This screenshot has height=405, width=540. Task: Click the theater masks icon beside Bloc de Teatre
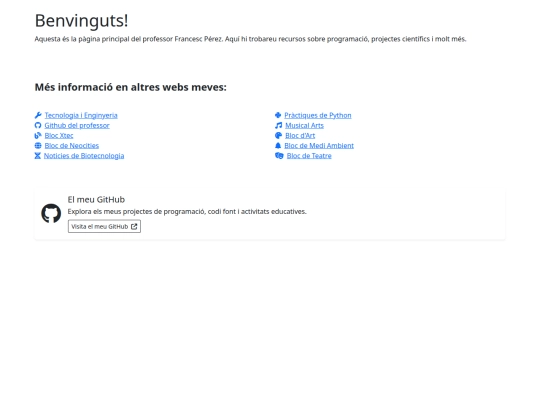pos(279,156)
